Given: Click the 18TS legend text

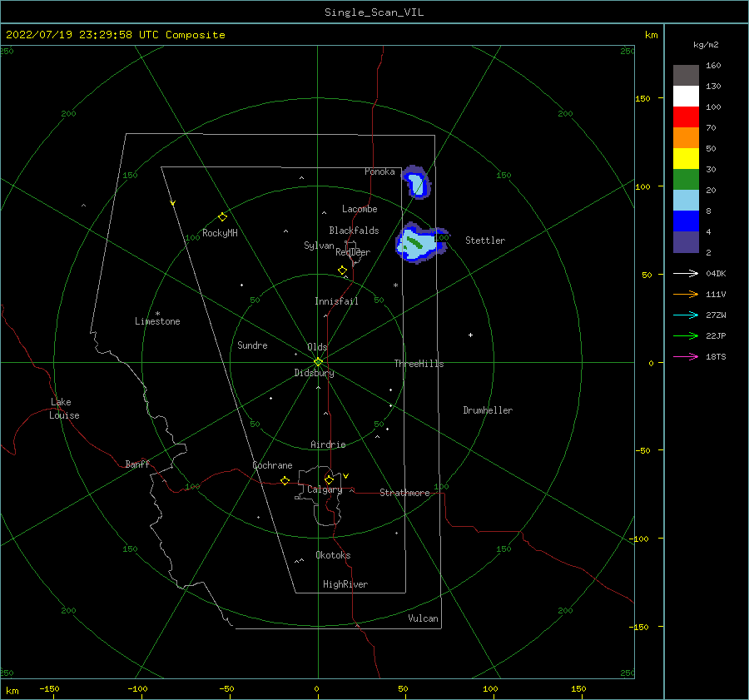Looking at the screenshot, I should [716, 356].
